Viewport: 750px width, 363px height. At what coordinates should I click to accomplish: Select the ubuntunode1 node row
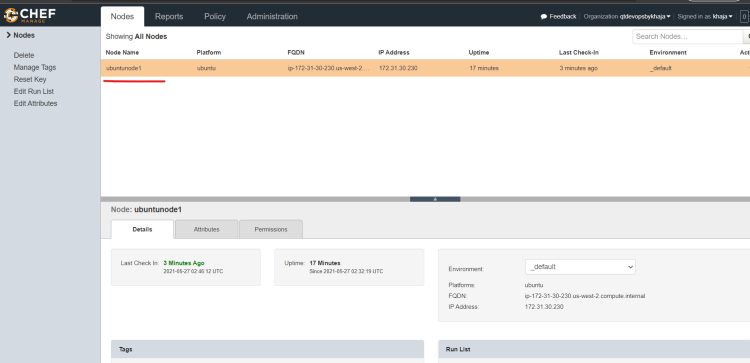[x=425, y=68]
